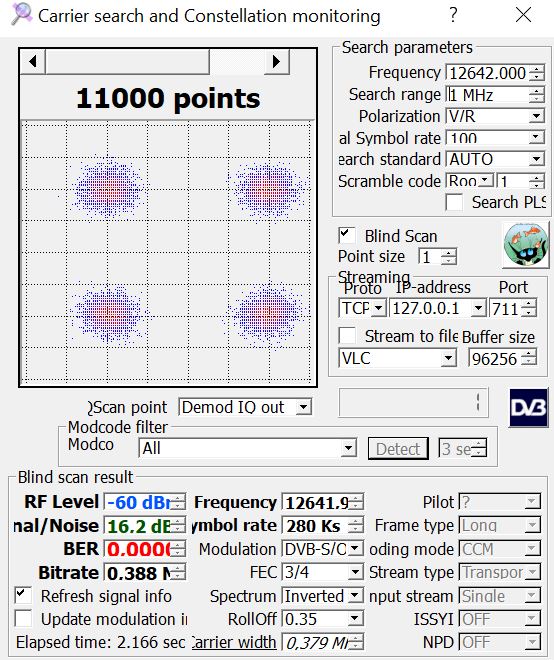Screen dimensions: 554x660
Task: Click the Port 711 input field
Action: coord(505,309)
